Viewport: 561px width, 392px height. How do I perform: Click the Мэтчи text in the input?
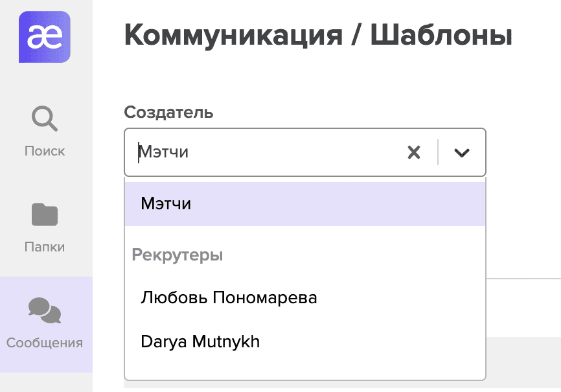coord(165,152)
